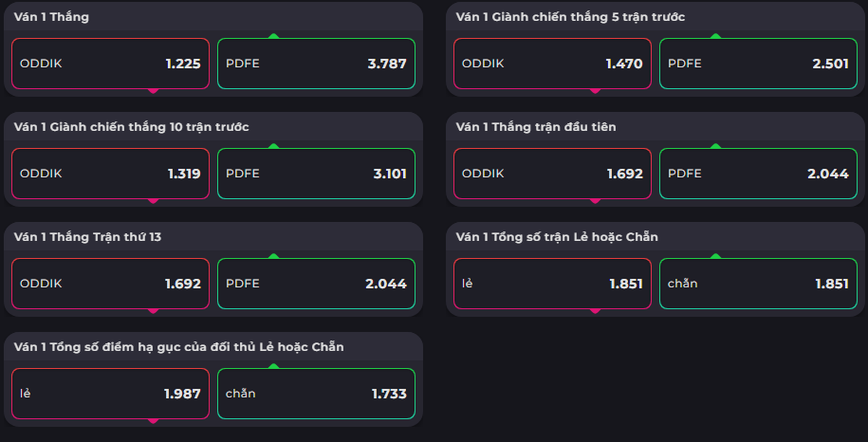The image size is (868, 442).
Task: Select ODDIK 1.225 in Ván 1 Thắng
Action: 110,64
